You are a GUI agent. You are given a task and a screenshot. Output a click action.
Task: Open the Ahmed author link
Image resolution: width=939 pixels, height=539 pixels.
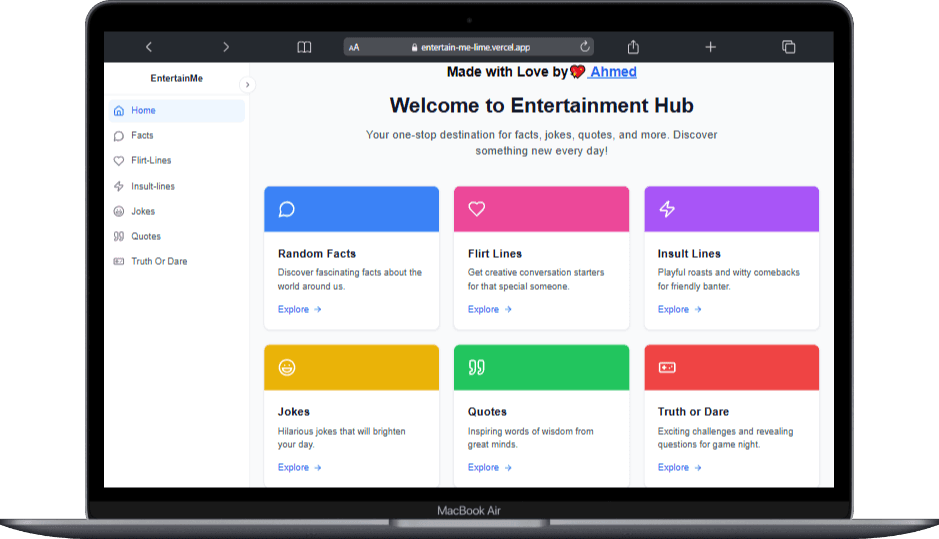coord(612,72)
